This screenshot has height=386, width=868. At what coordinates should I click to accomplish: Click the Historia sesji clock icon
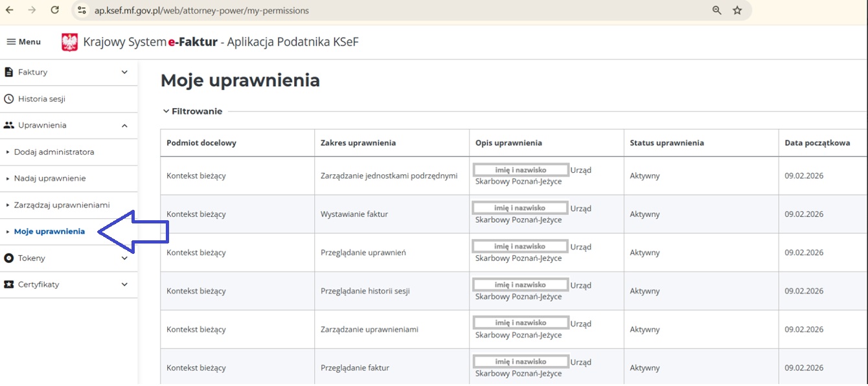[x=9, y=99]
